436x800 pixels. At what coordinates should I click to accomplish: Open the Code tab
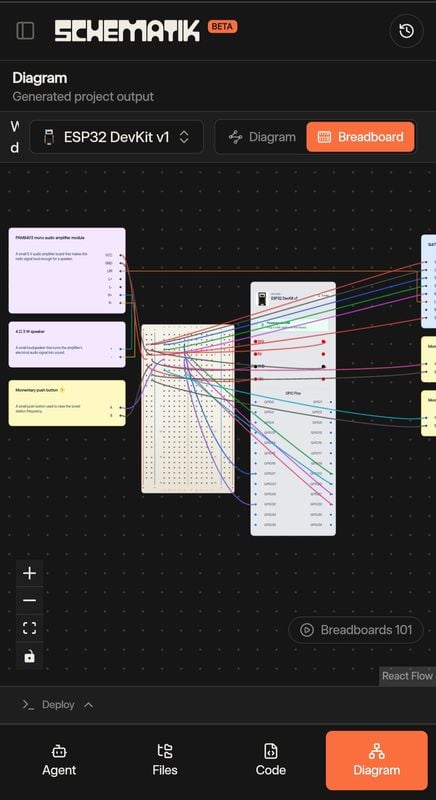tap(270, 760)
